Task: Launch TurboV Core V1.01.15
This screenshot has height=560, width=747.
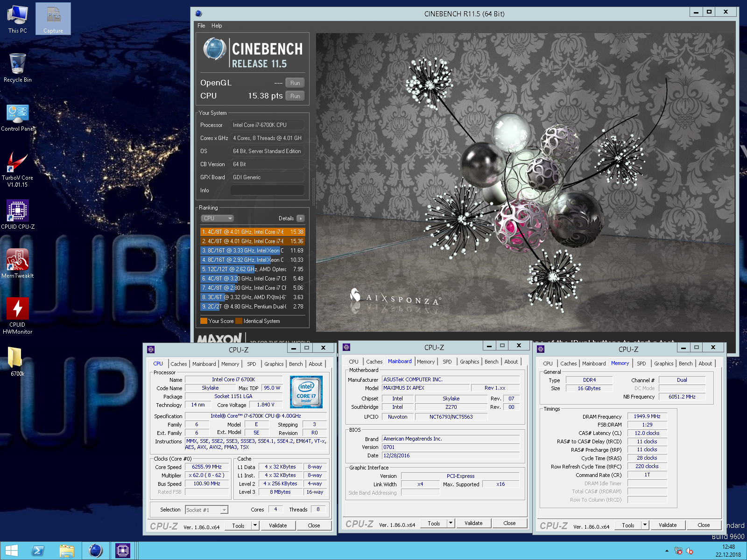Action: pos(17,169)
